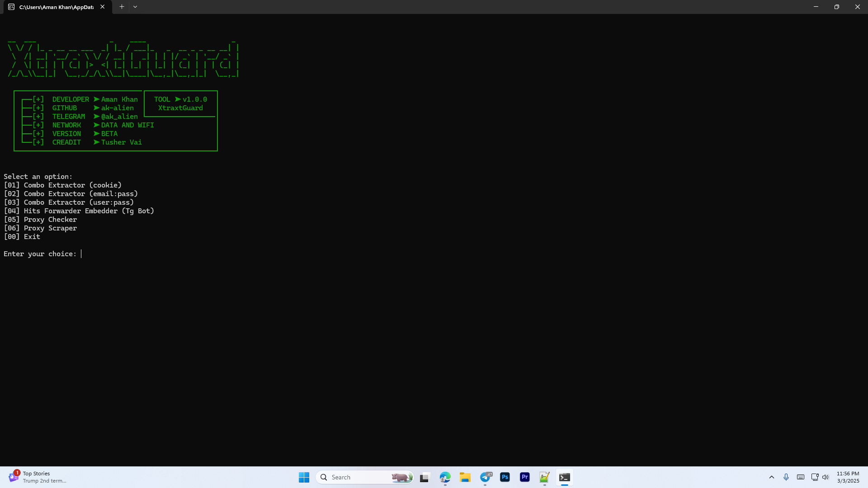The height and width of the screenshot is (488, 868).
Task: Open a new terminal tab
Action: coord(122,7)
